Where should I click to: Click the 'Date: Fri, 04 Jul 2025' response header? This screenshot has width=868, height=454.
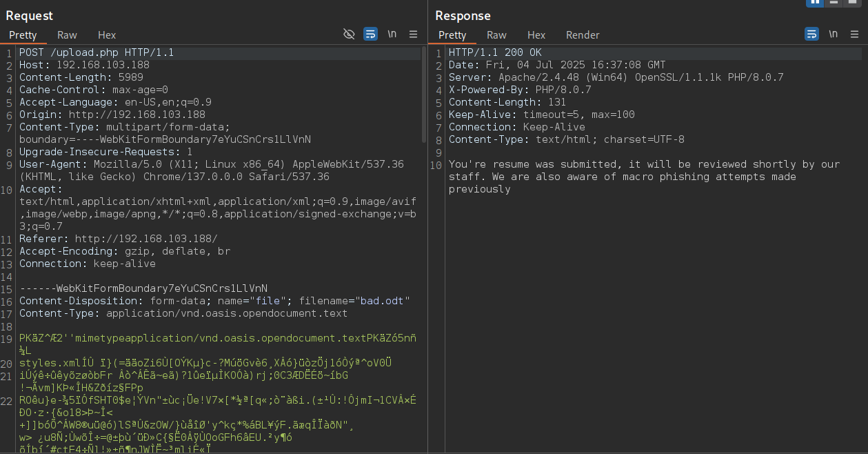pos(557,65)
